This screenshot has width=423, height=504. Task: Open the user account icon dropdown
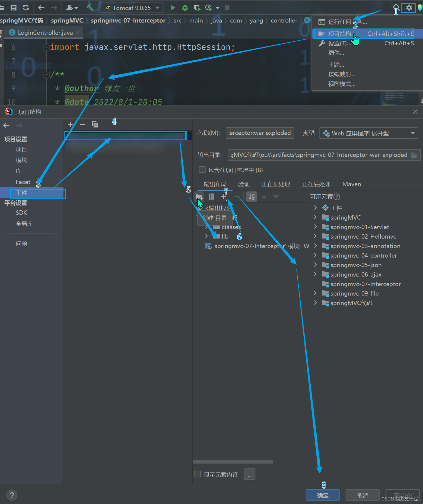tap(72, 8)
